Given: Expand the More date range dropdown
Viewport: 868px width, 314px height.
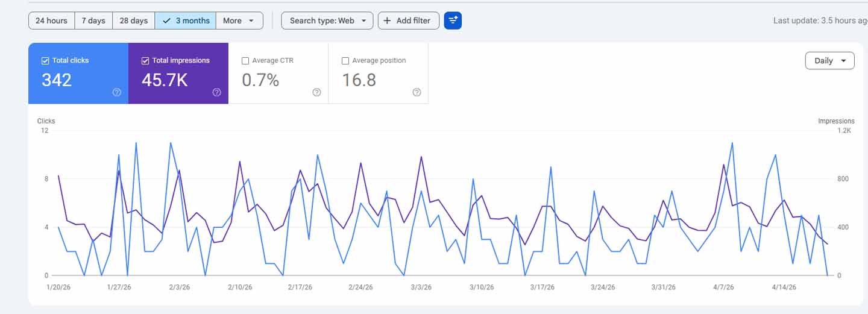Looking at the screenshot, I should 239,20.
